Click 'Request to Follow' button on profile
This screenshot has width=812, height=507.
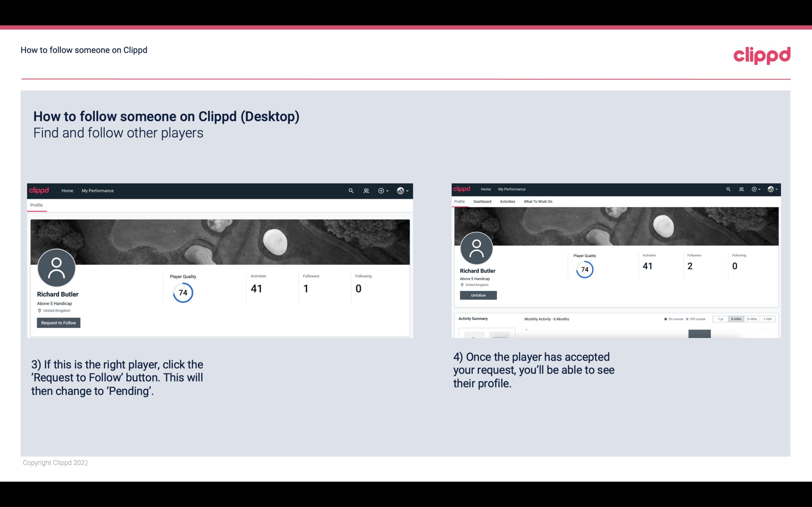click(x=58, y=323)
